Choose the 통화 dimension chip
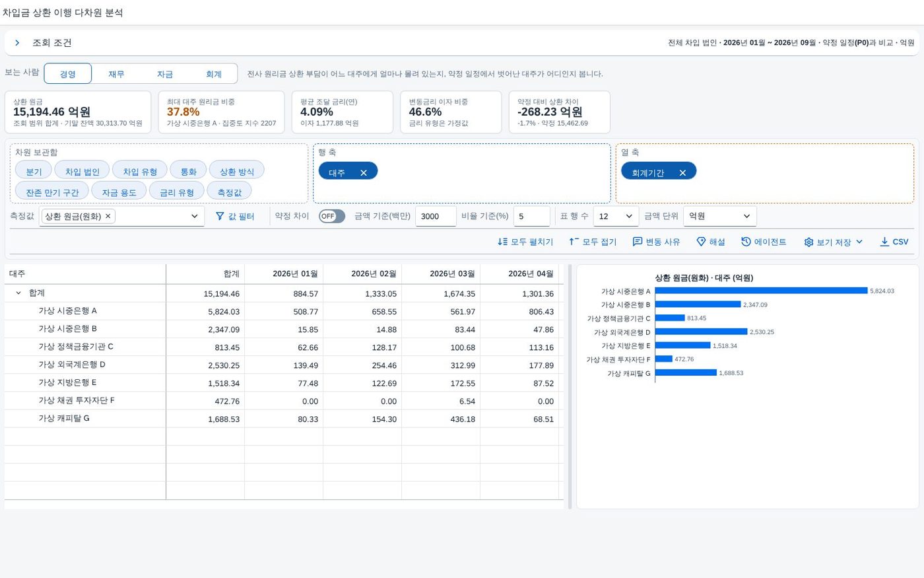The image size is (924, 578). coord(189,171)
